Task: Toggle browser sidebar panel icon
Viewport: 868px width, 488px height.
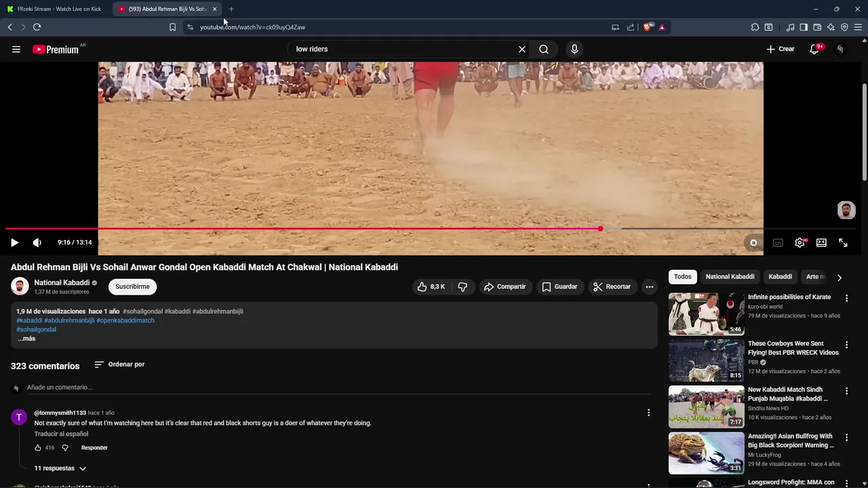Action: (x=804, y=27)
